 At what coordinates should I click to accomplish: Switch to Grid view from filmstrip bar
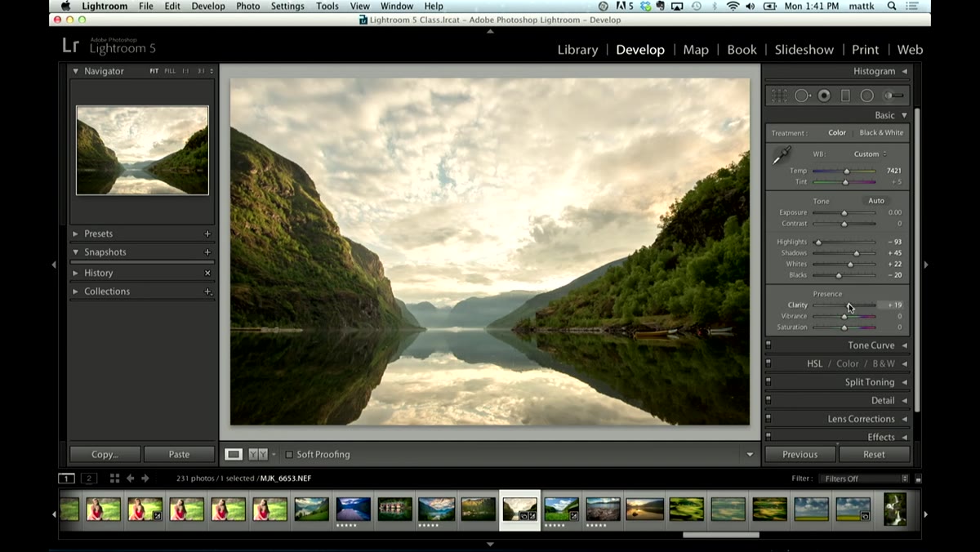pyautogui.click(x=114, y=479)
